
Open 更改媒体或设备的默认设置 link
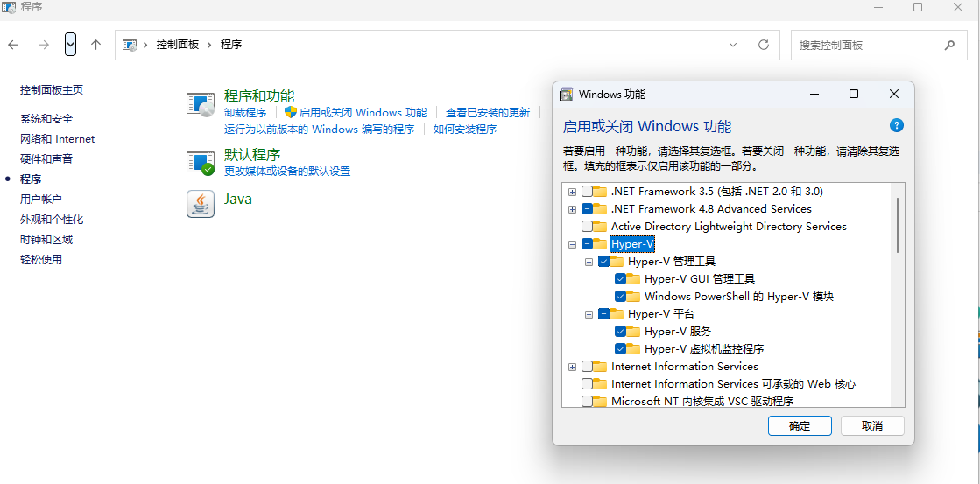[287, 172]
